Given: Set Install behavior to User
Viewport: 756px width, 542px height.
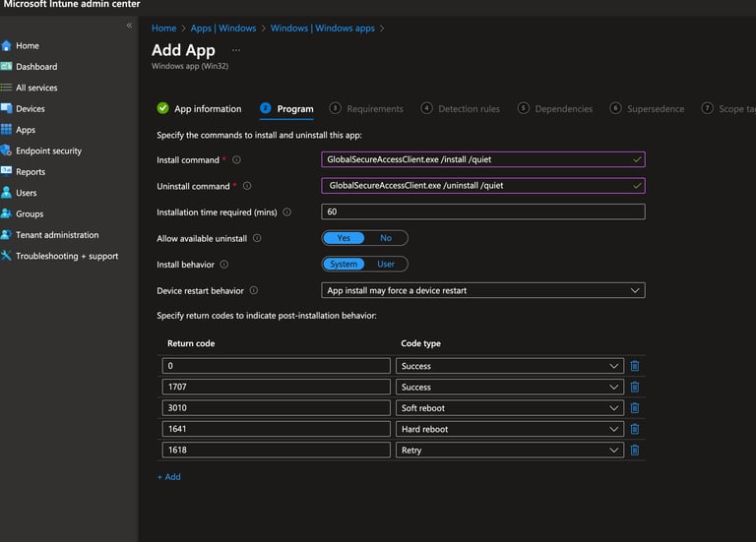Looking at the screenshot, I should [386, 264].
